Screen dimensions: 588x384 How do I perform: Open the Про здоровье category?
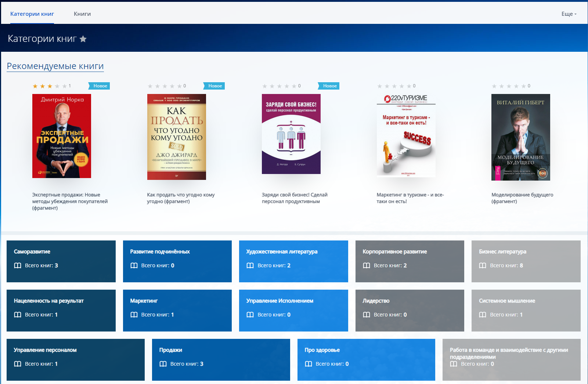point(366,360)
